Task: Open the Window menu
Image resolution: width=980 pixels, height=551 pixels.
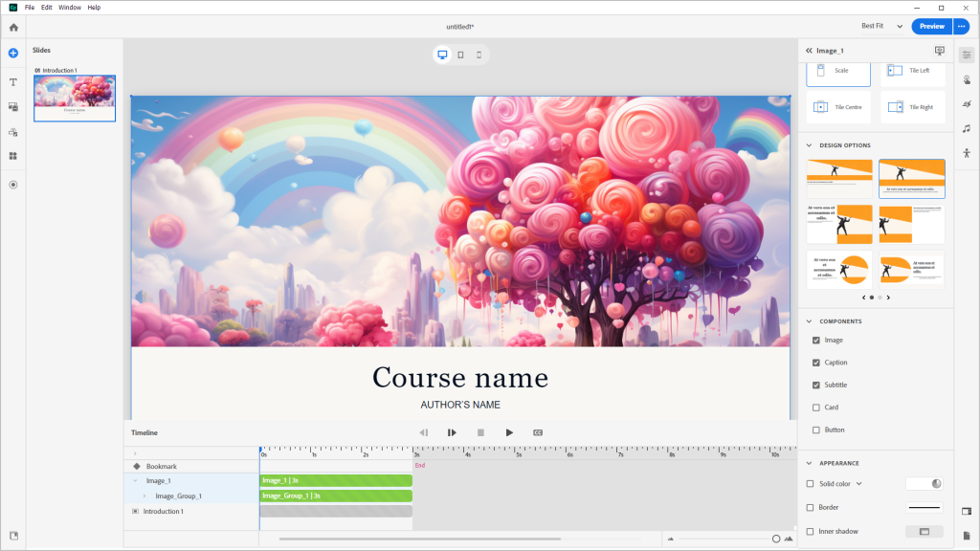Action: [70, 7]
